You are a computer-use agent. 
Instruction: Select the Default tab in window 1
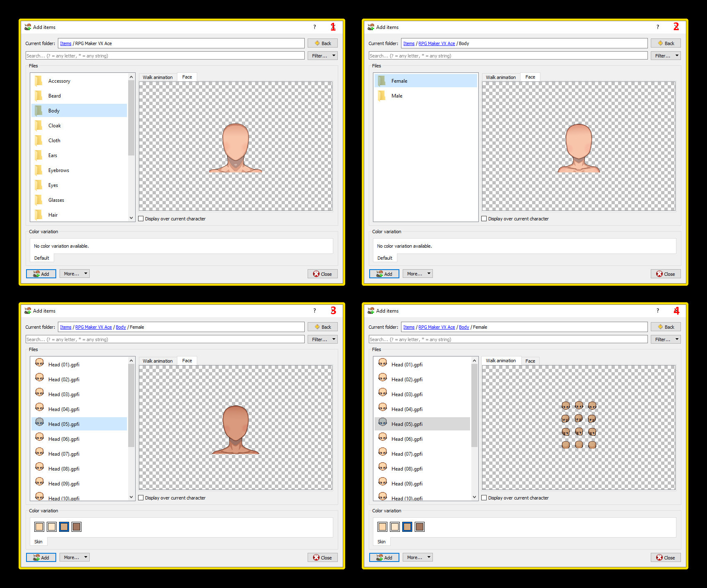[x=41, y=258]
